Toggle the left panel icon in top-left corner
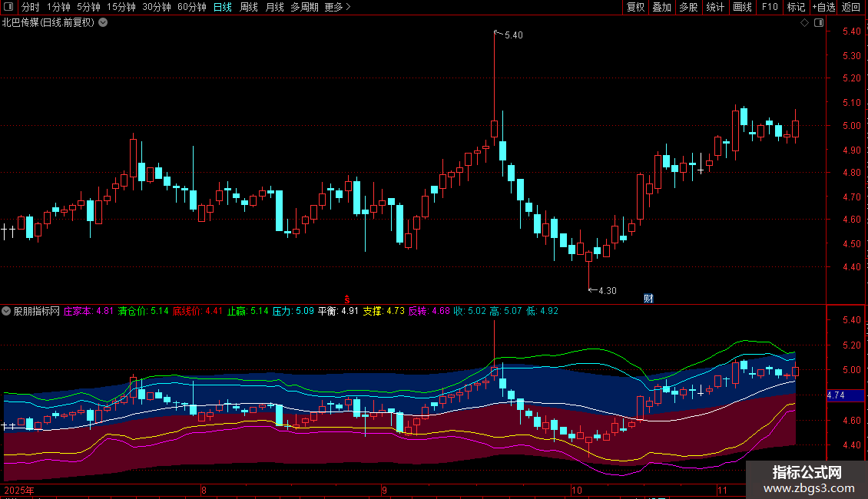 tap(8, 8)
